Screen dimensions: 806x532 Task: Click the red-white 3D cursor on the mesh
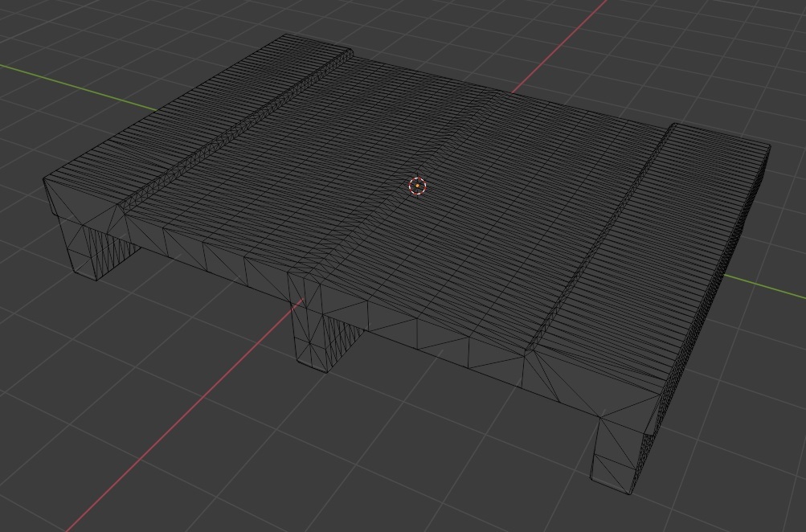click(x=418, y=186)
